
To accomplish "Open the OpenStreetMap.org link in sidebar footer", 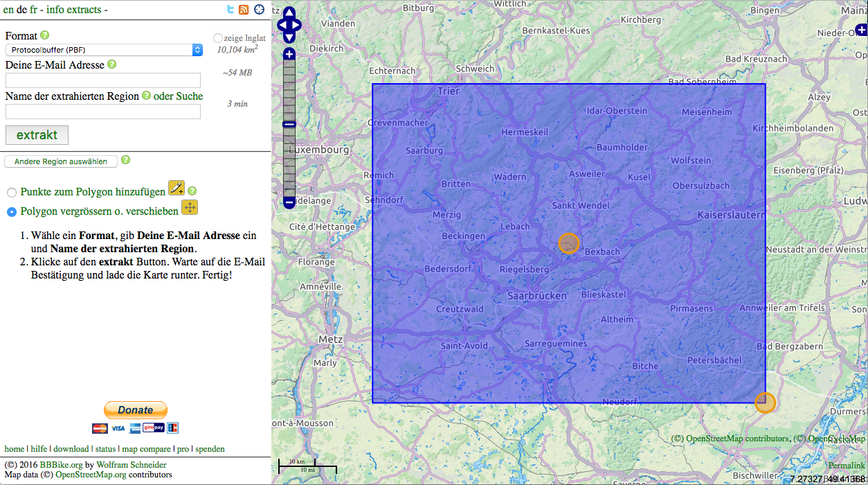I will [x=91, y=475].
